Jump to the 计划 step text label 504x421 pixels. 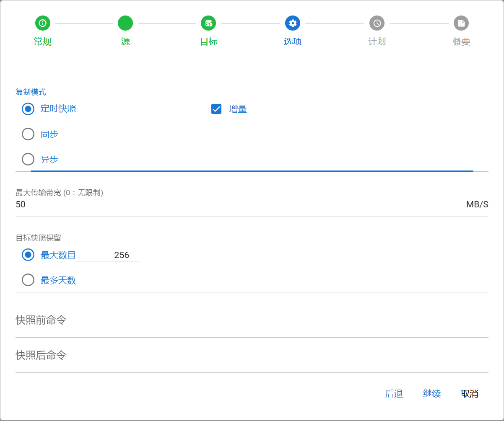[x=377, y=41]
